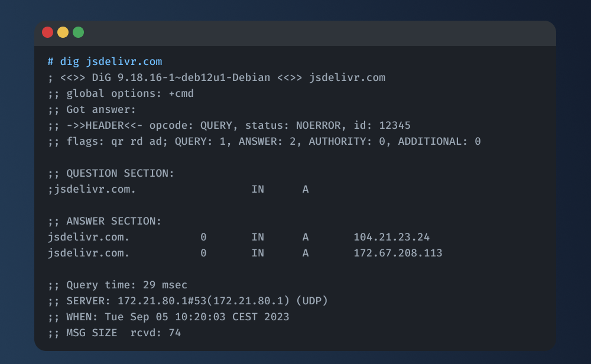Click the SERVER 172.21.80.1#53 line
The image size is (591, 364).
point(188,301)
